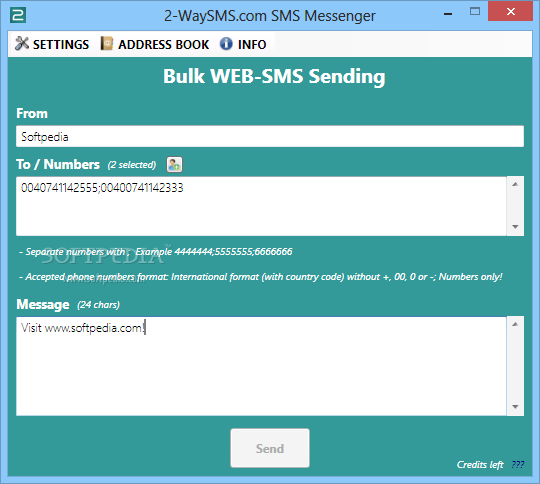Click the Message label
Screen dimensions: 540x484
[x=43, y=305]
